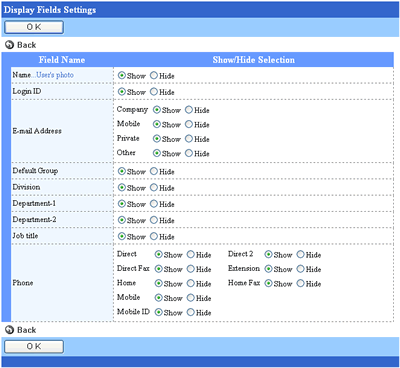400x368 pixels.
Task: Click the top Back arrow icon
Action: coord(10,45)
